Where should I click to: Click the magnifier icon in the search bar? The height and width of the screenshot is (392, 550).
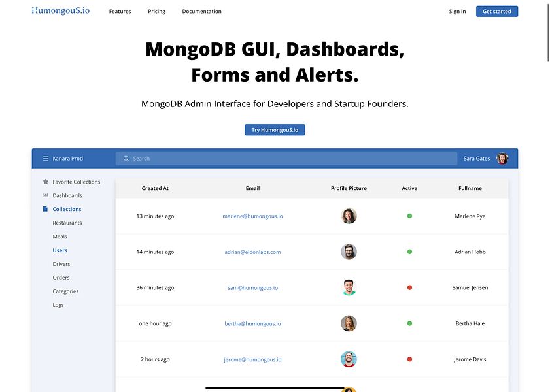(x=126, y=158)
